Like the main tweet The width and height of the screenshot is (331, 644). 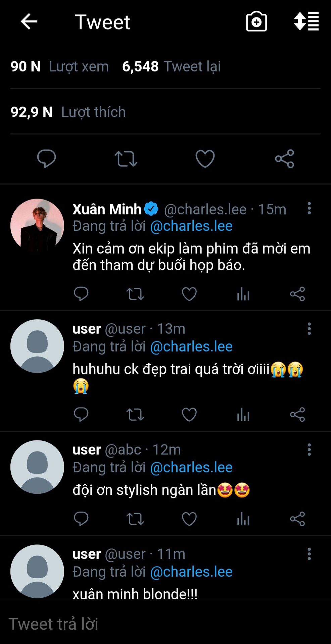click(x=205, y=159)
